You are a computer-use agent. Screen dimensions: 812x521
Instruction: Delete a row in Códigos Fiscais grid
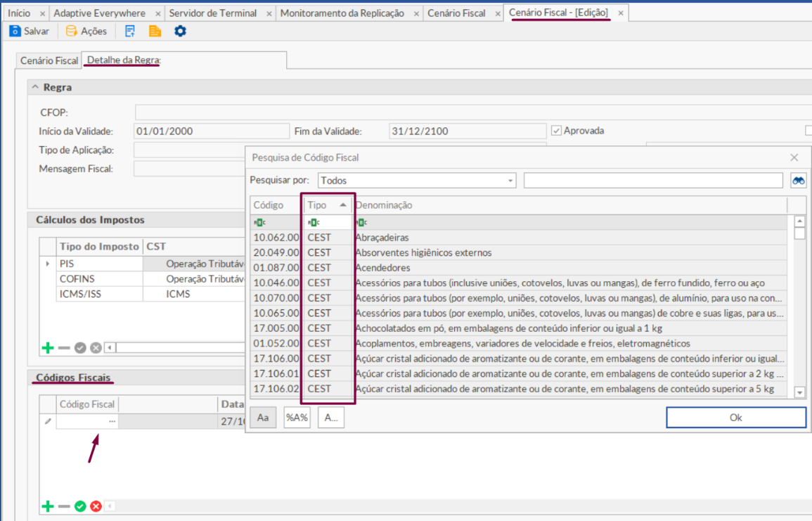[64, 506]
